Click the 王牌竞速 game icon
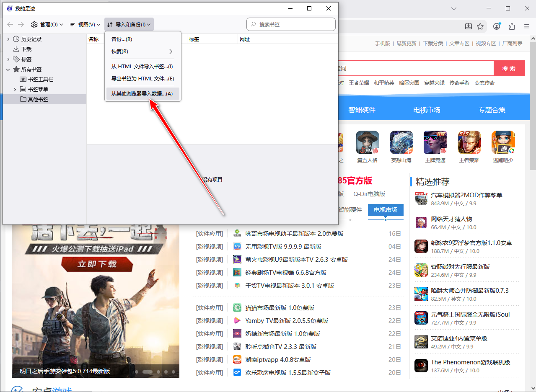 (x=435, y=142)
